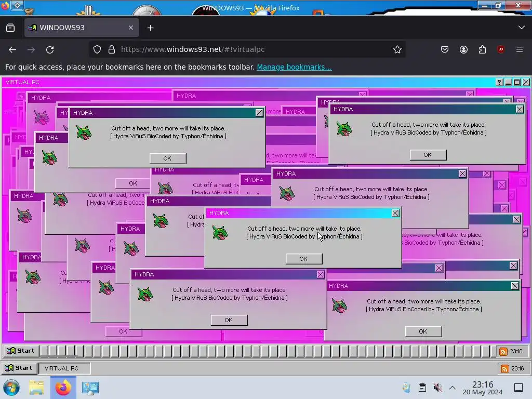532x399 pixels.
Task: Click the RSS icon in inner Windows93 tray
Action: [x=503, y=352]
